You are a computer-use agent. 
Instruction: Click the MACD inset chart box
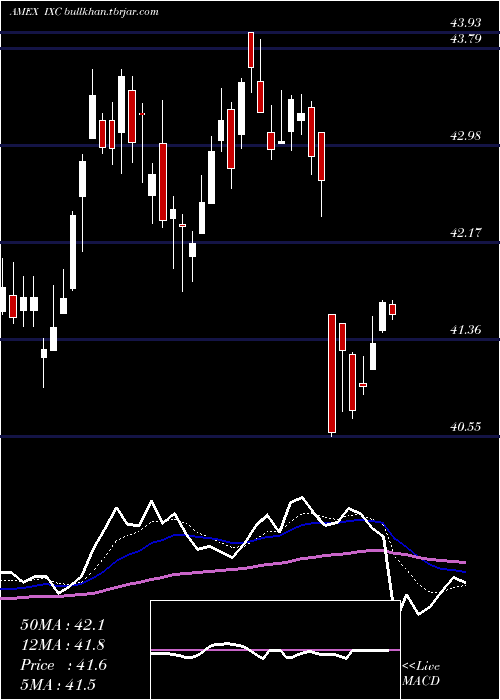[x=275, y=650]
